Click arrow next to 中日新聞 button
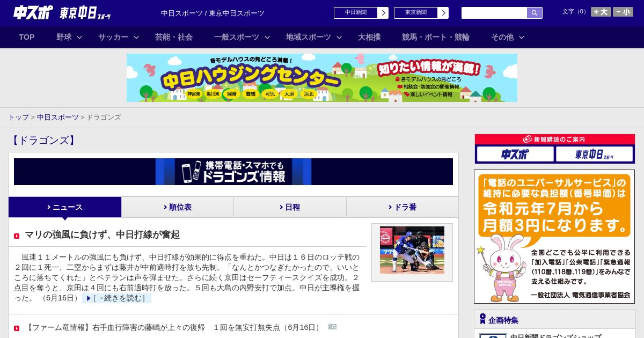The image size is (644, 338). pyautogui.click(x=383, y=13)
